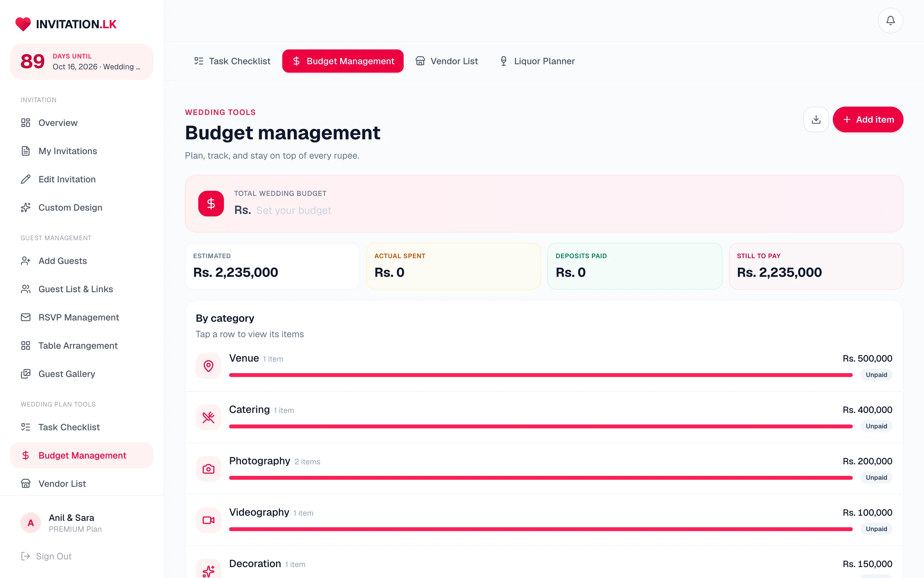Click Guest List & Links
The width and height of the screenshot is (924, 578).
click(x=82, y=289)
